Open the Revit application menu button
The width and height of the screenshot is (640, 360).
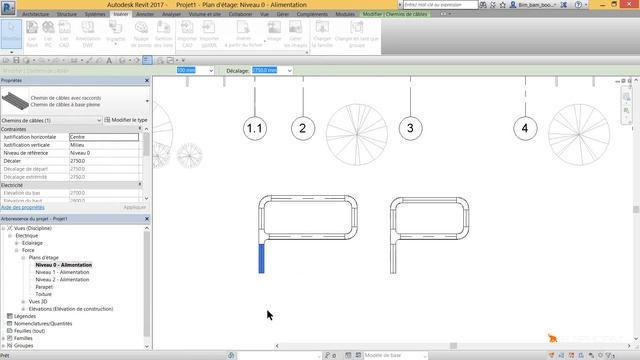[x=8, y=7]
